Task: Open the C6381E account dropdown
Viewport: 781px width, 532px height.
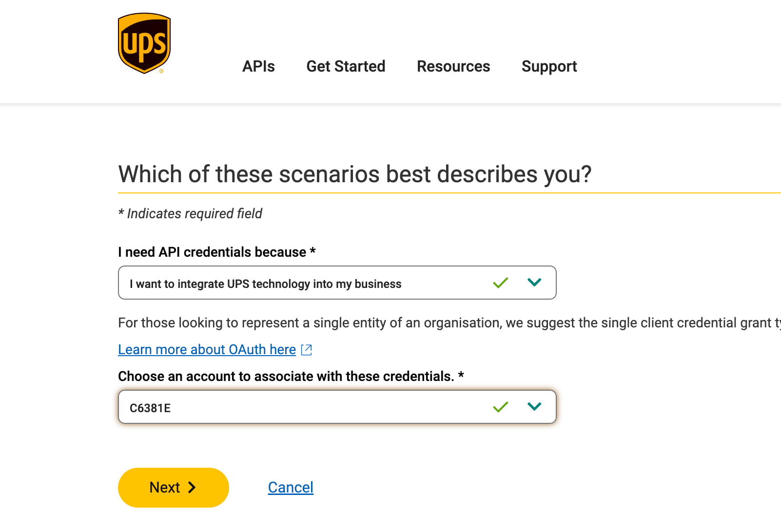Action: [x=302, y=407]
